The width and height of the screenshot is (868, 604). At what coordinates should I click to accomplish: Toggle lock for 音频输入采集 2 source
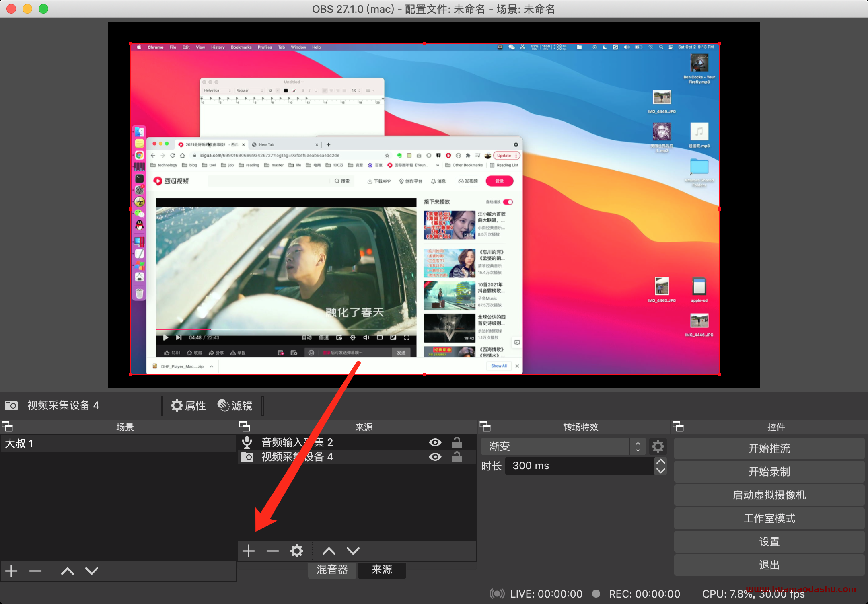tap(457, 442)
